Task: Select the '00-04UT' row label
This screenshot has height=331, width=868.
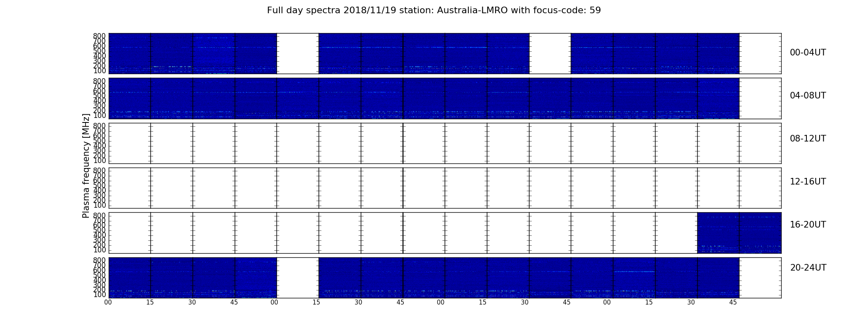Action: click(x=808, y=53)
